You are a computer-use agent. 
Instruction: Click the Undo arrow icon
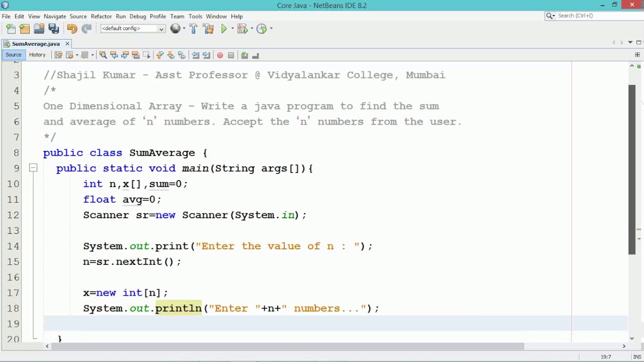click(x=72, y=29)
